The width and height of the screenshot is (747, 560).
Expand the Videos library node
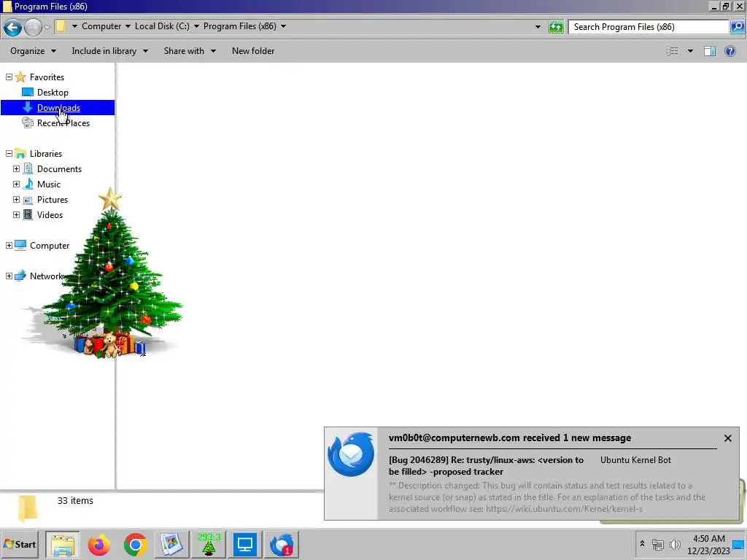[x=16, y=214]
